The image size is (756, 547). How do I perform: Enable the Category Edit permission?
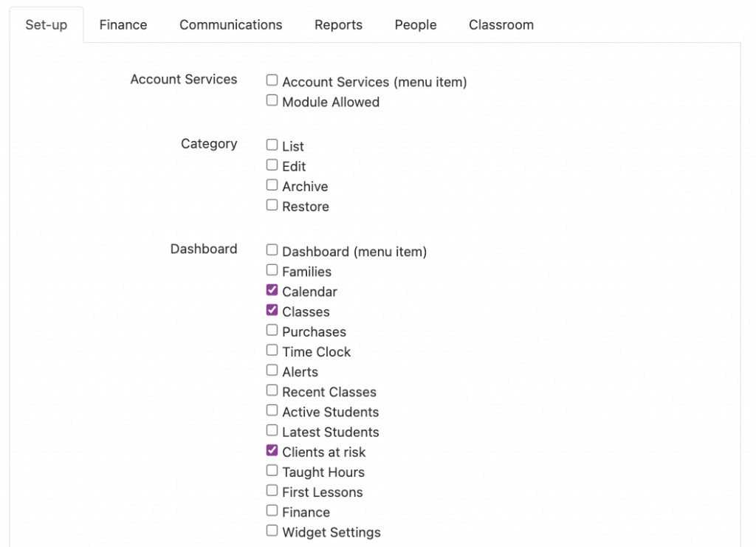coord(272,165)
